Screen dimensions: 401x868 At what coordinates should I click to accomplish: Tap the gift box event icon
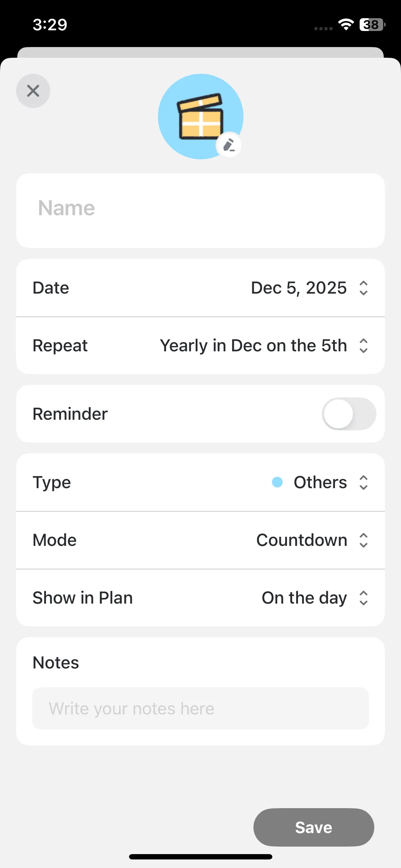tap(200, 116)
